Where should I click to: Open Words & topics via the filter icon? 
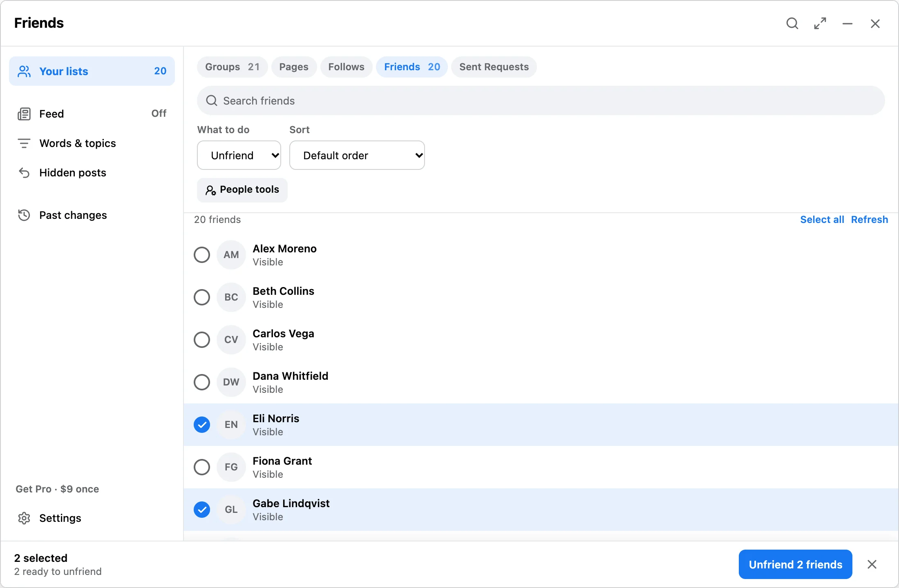24,143
